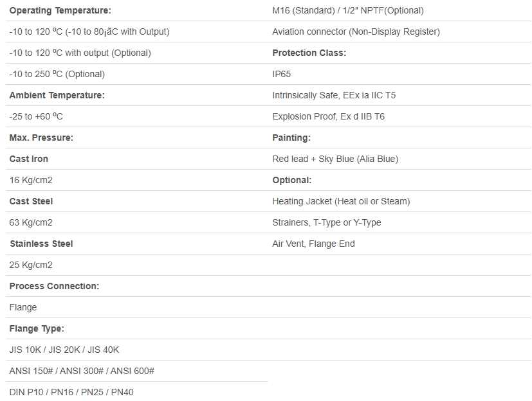Click the 16 Kg/cm2 value
This screenshot has height=401, width=532.
[x=31, y=180]
